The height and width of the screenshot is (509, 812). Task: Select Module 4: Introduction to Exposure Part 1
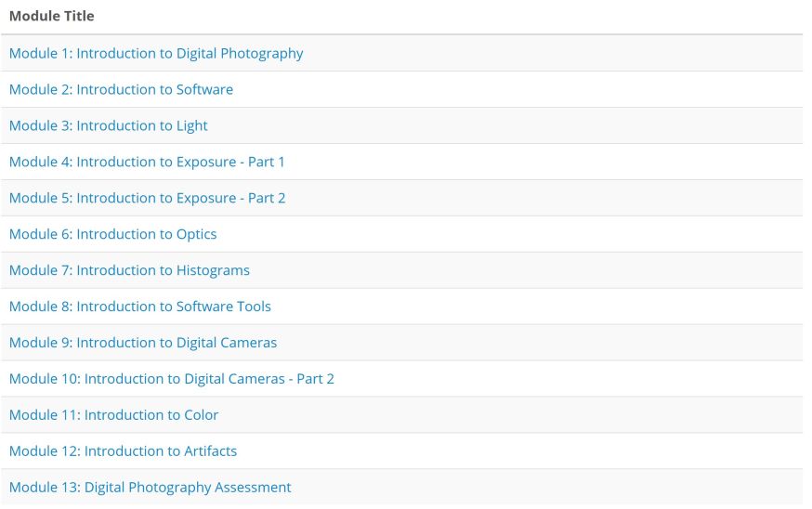(x=147, y=163)
